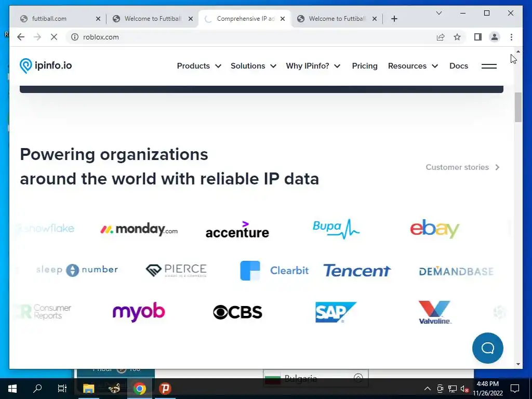Open the Docs page
Image resolution: width=532 pixels, height=399 pixels.
coord(458,66)
